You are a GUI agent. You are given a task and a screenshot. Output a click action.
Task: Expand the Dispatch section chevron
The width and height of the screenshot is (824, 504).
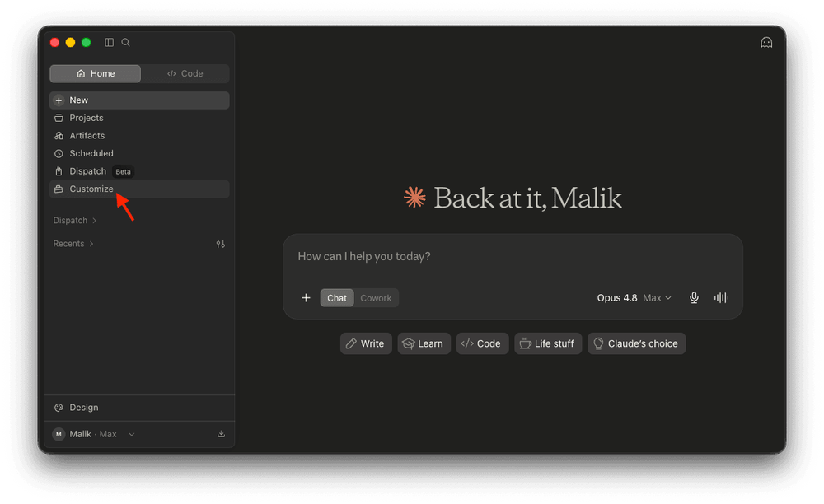(94, 221)
